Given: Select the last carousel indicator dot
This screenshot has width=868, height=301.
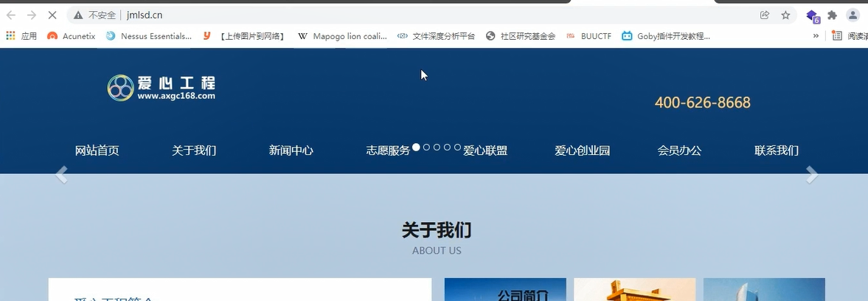Looking at the screenshot, I should click(x=457, y=148).
